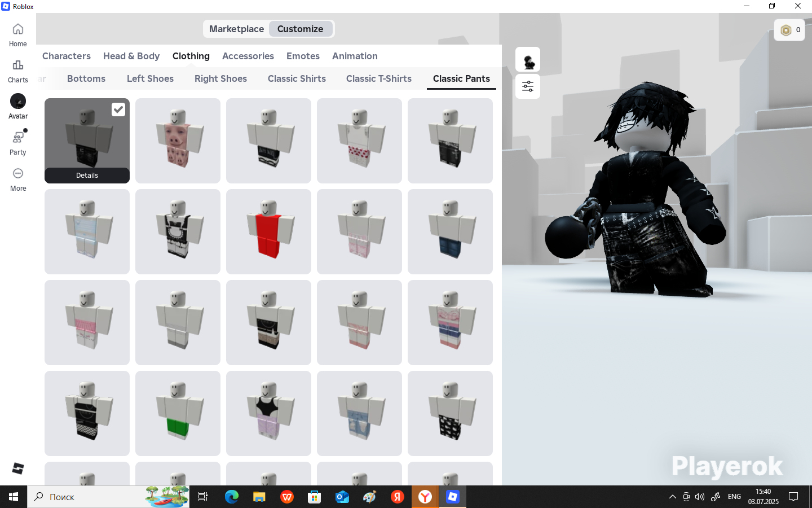Switch to the Marketplace tab
This screenshot has height=508, width=812.
pos(236,29)
